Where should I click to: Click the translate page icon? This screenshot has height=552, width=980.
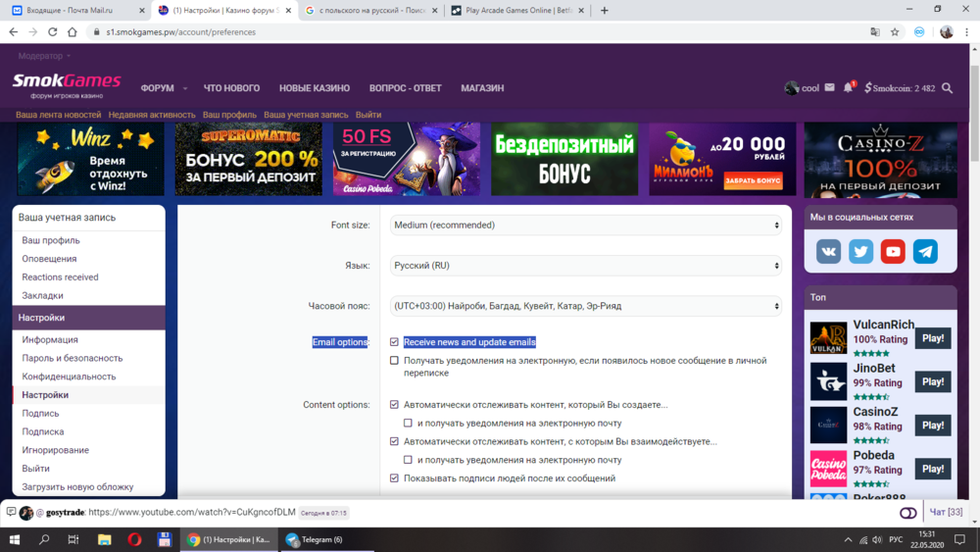point(875,32)
